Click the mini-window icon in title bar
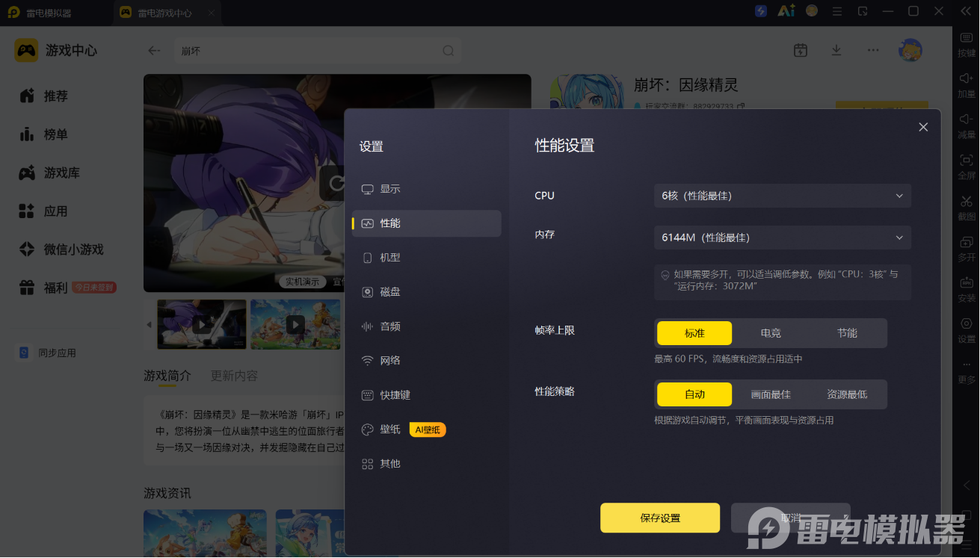Viewport: 980px width, 558px height. 863,11
